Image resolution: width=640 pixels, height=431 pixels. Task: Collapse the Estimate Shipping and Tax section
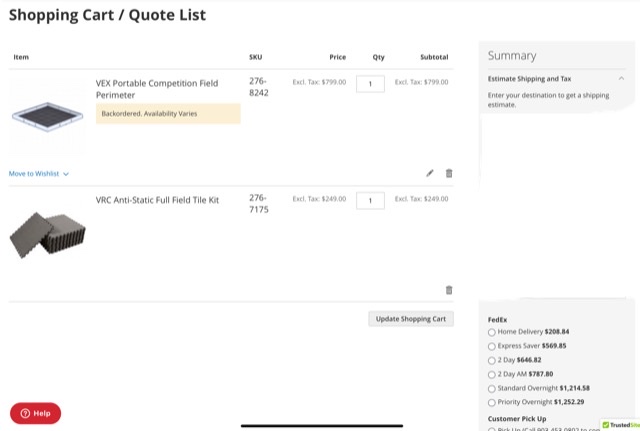[621, 78]
